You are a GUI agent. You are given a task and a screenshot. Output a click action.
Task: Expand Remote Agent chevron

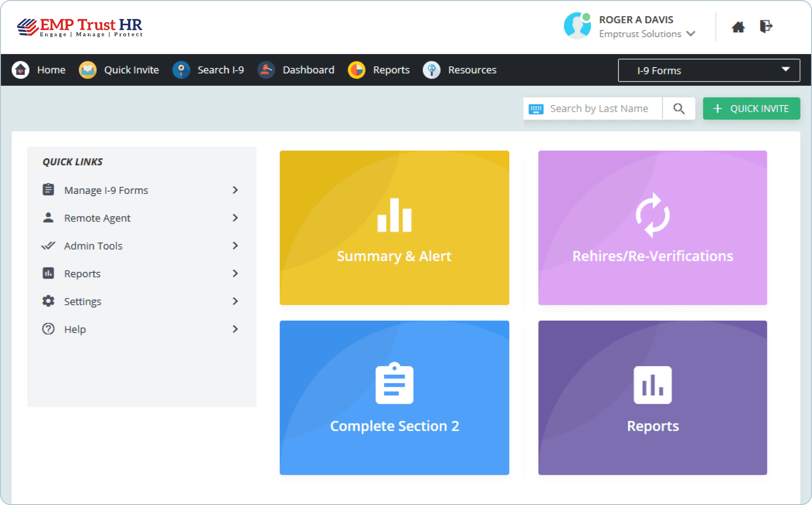click(x=235, y=218)
